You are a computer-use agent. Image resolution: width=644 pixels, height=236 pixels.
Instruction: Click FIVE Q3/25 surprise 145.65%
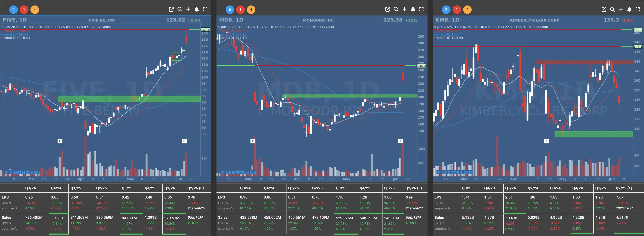[128, 208]
